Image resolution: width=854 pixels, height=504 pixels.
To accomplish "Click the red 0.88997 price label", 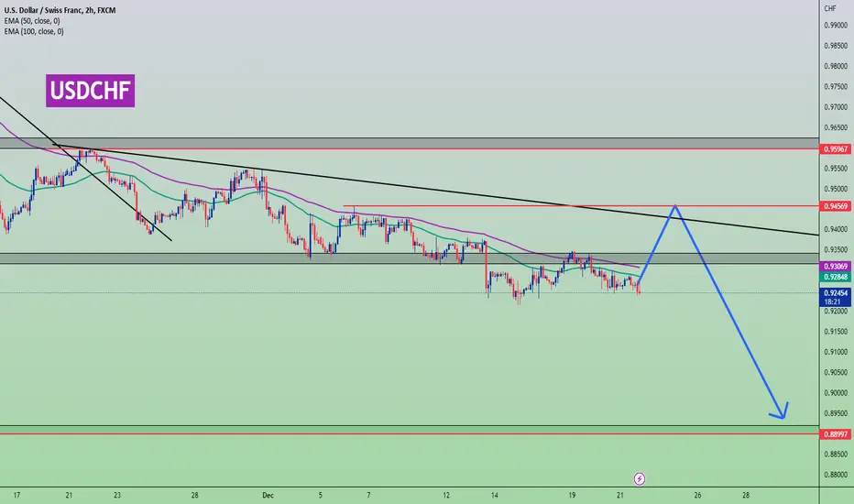I will (x=836, y=434).
